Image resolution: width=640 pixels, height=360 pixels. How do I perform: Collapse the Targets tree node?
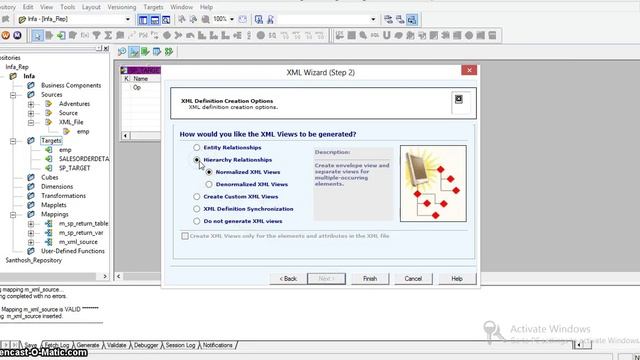pyautogui.click(x=13, y=141)
